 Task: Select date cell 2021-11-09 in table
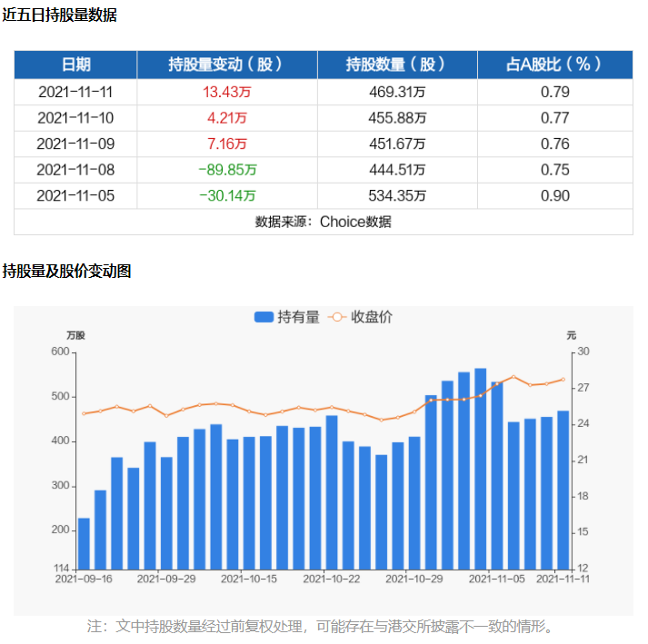coord(75,144)
